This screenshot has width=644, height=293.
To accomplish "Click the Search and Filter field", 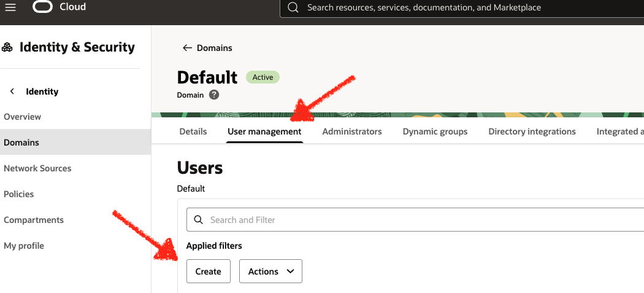I will coord(415,220).
